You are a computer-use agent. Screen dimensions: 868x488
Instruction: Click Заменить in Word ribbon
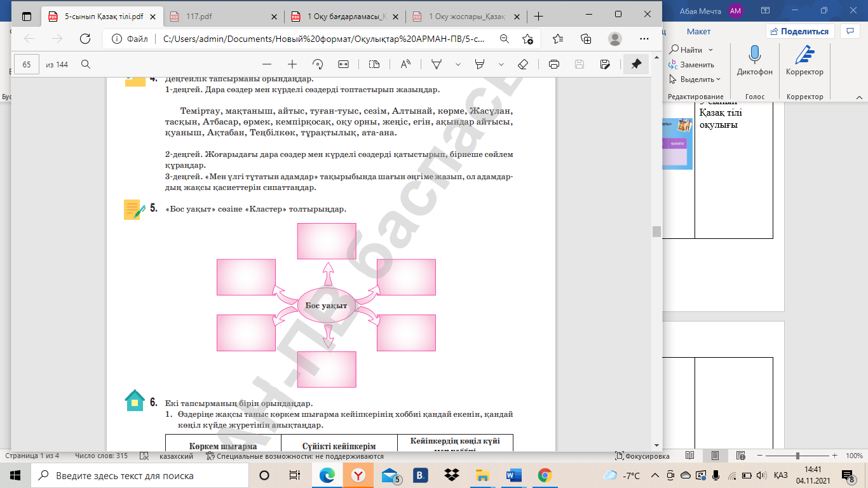coord(691,65)
